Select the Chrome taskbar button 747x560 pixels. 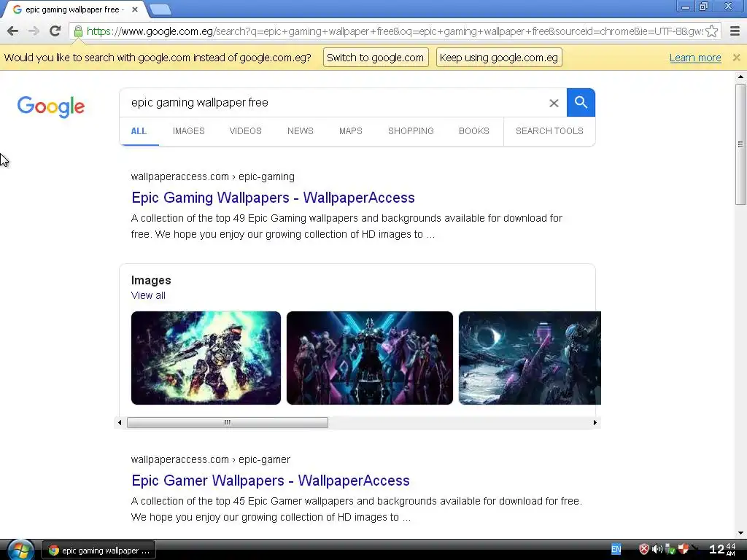[x=98, y=551]
